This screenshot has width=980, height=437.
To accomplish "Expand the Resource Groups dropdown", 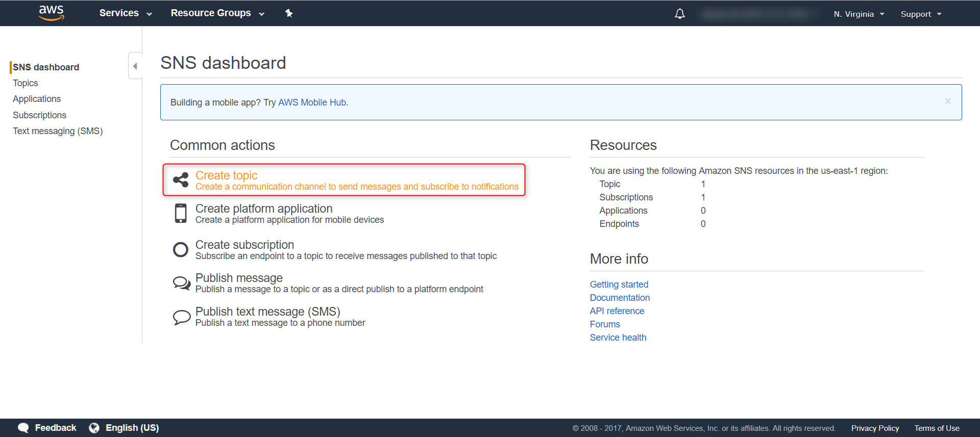I will (x=217, y=13).
